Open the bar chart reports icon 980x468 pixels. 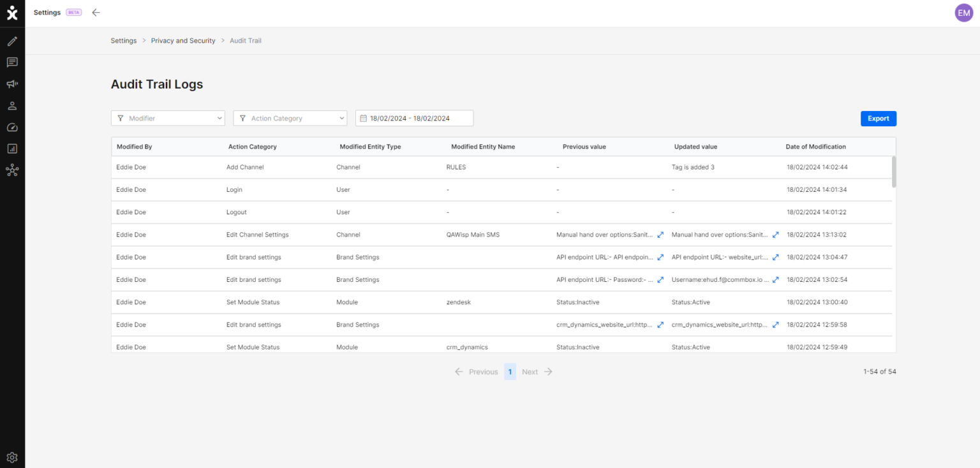12,149
